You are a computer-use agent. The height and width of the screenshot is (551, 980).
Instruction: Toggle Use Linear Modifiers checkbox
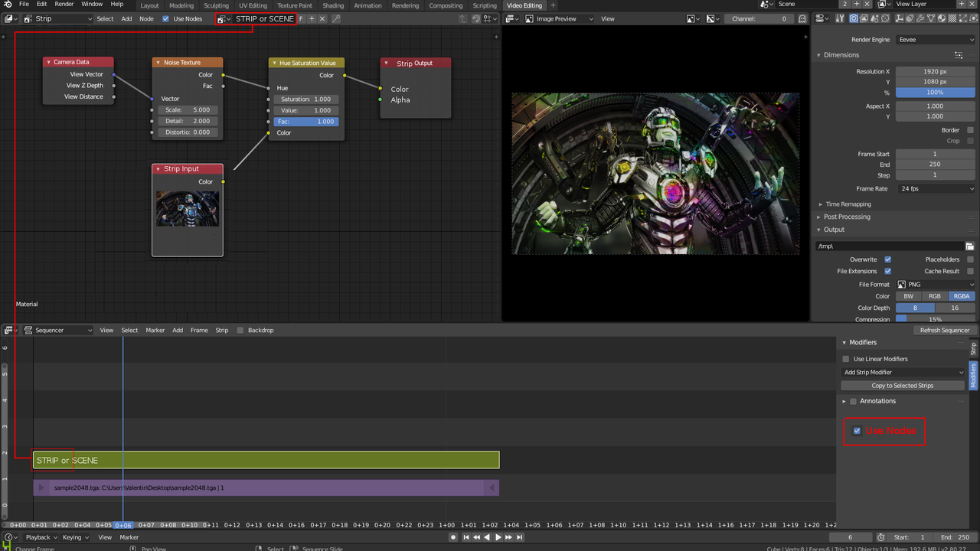point(845,358)
